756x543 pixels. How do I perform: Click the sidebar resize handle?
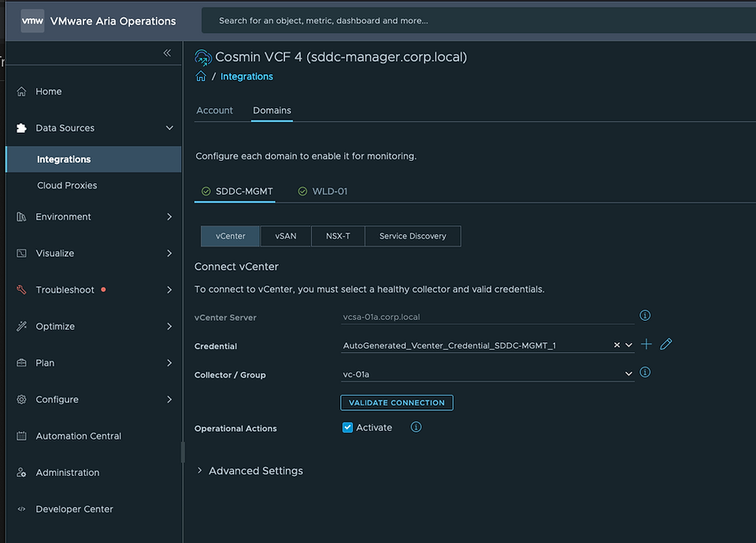(183, 452)
